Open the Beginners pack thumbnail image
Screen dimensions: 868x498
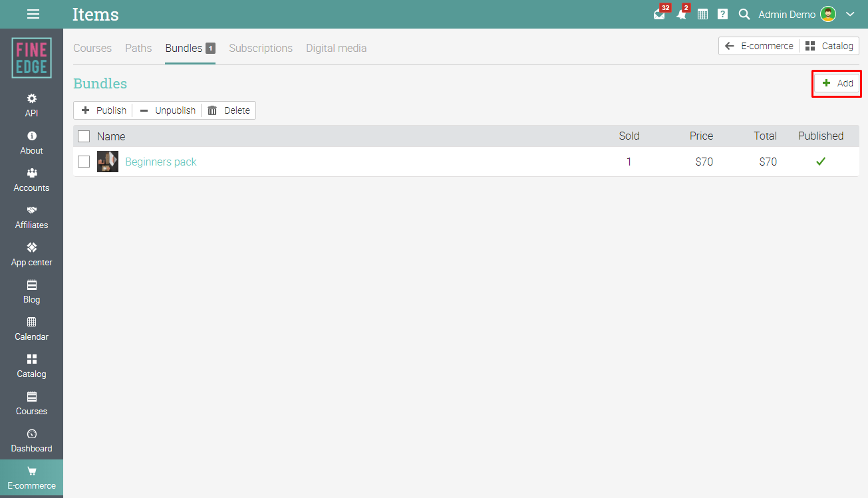pos(108,162)
